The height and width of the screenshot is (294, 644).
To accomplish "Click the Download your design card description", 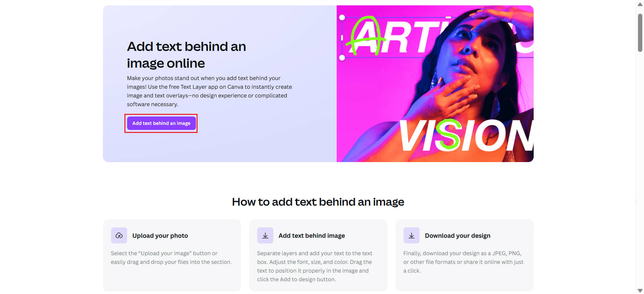I will coord(463,262).
